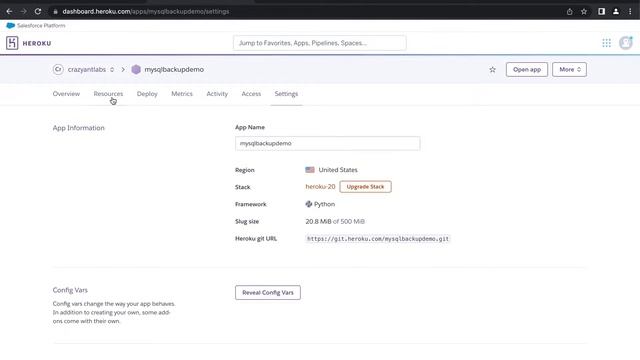Open the user account avatar

pos(626,43)
